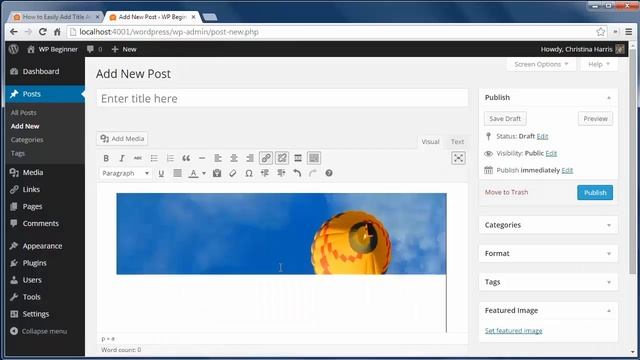
Task: Decrease indent of paragraph
Action: pos(265,173)
